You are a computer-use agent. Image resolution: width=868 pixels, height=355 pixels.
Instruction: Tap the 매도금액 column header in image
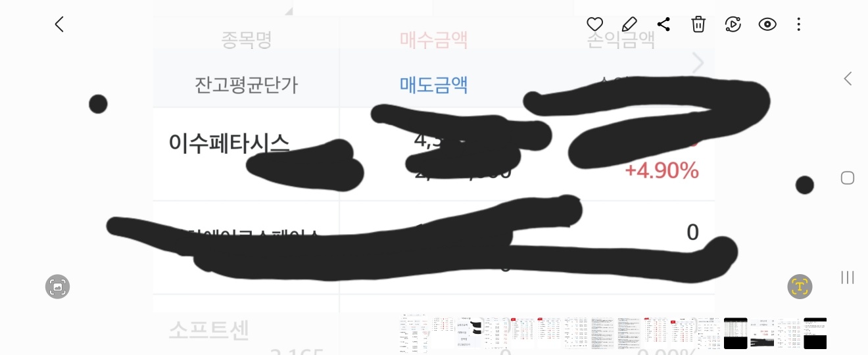click(434, 85)
